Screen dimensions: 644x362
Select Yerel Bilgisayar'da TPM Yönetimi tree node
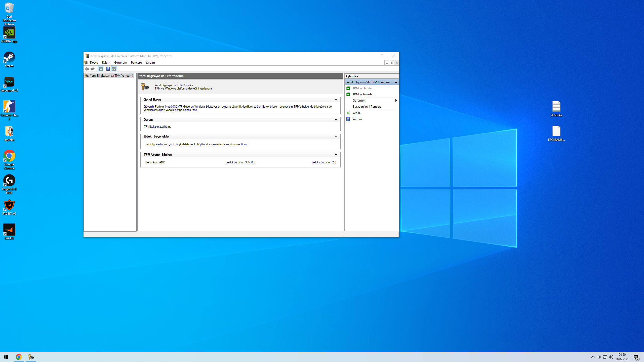[109, 76]
